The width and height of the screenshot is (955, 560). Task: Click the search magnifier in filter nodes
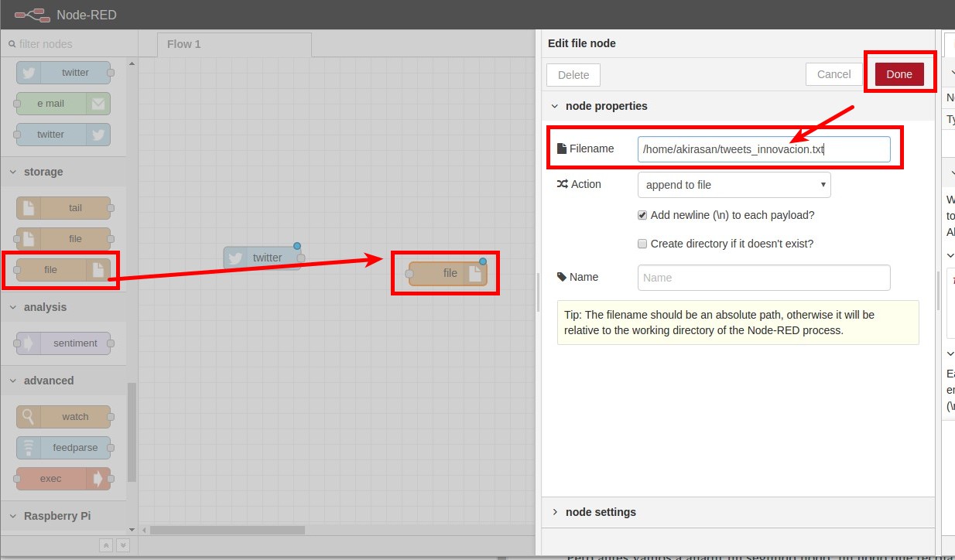point(12,44)
